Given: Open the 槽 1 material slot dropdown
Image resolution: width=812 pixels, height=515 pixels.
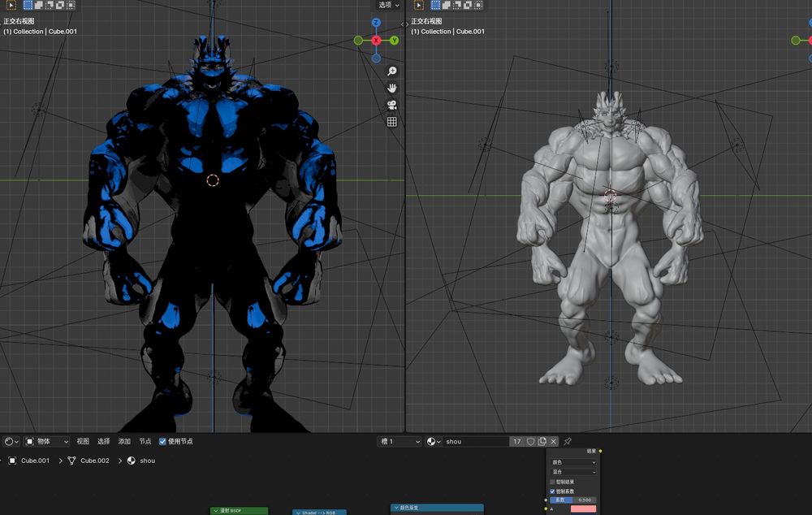Looking at the screenshot, I should [400, 441].
